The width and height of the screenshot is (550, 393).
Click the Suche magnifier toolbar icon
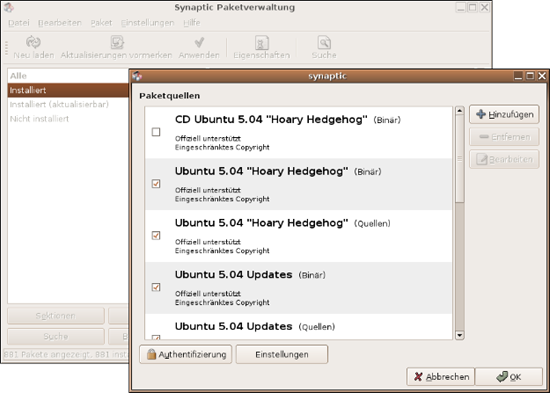click(x=324, y=42)
